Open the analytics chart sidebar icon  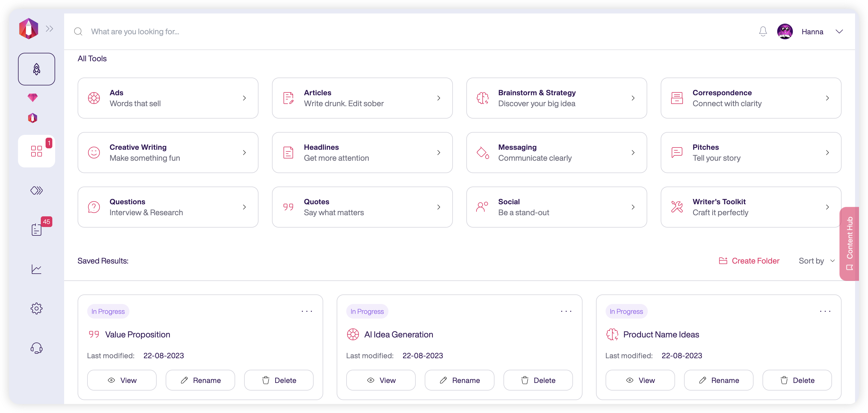36,269
